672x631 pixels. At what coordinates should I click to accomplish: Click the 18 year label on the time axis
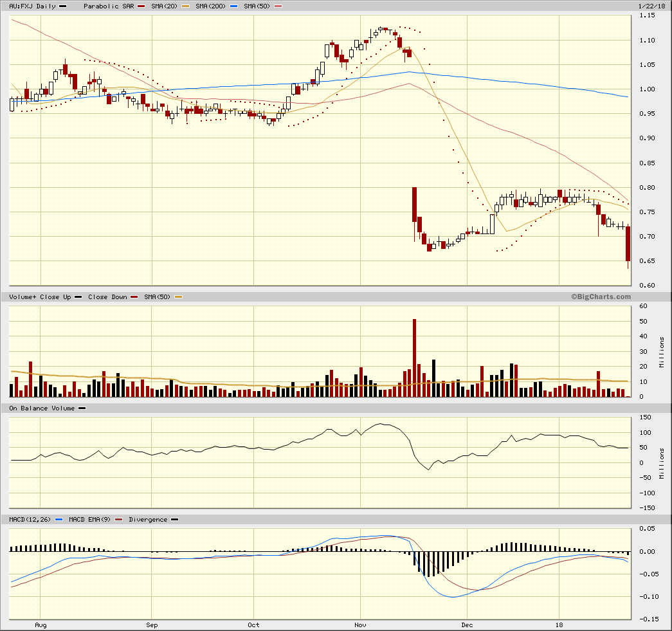[x=559, y=625]
